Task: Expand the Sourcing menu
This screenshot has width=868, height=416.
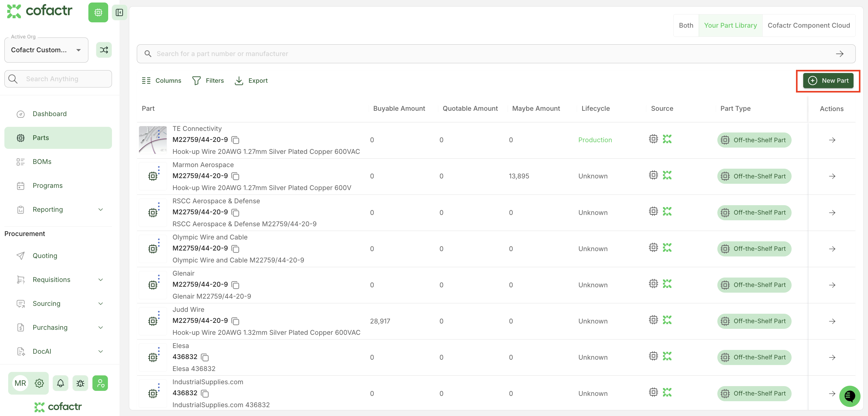Action: [58, 303]
